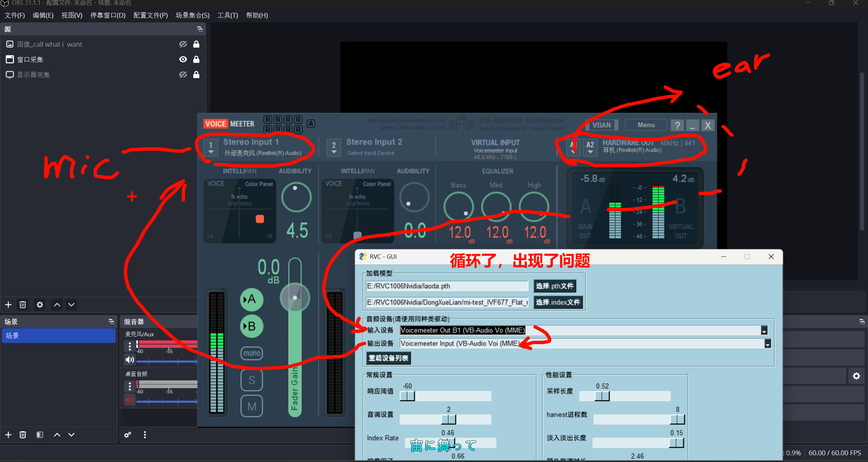Expand 输入设备 dropdown in RVC GUI
Screen dimensions: 868x462
[x=764, y=330]
